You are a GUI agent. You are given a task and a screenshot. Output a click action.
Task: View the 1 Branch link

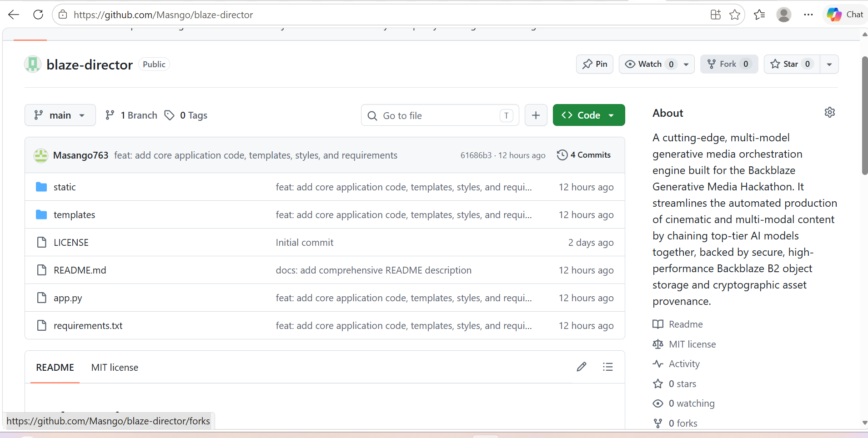pyautogui.click(x=131, y=115)
